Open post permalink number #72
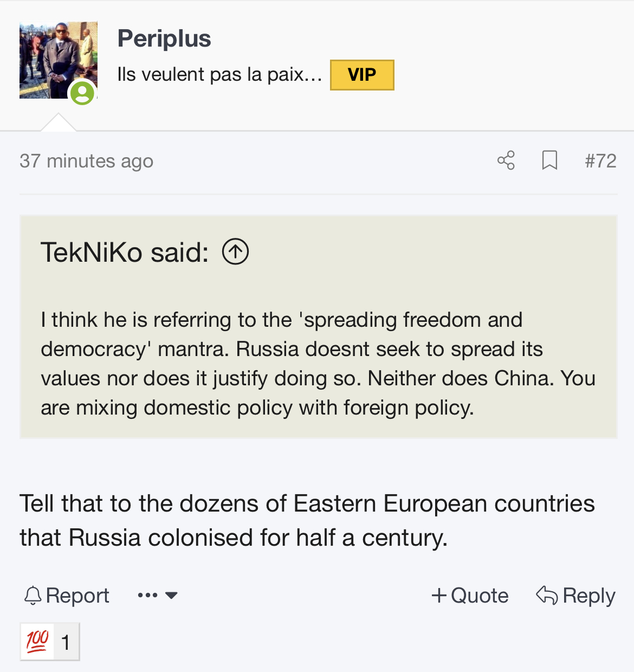The height and width of the screenshot is (672, 634). [600, 161]
